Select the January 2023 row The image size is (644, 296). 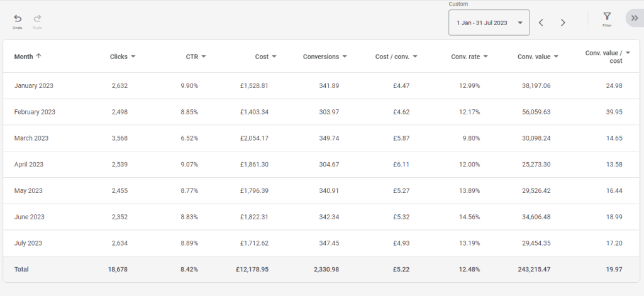click(34, 85)
